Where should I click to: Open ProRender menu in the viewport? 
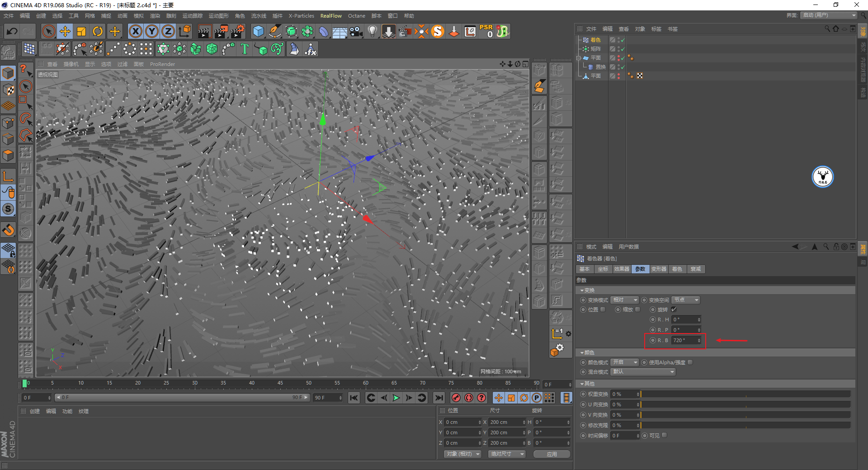point(162,64)
